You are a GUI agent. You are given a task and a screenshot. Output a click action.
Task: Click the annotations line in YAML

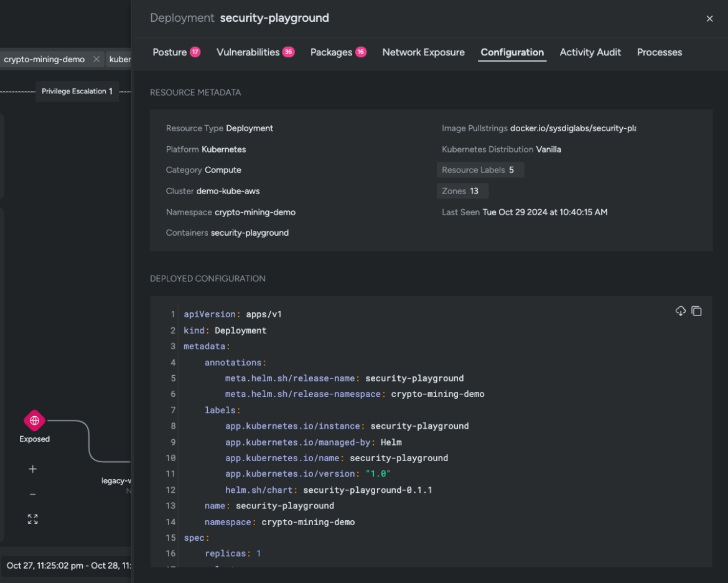[235, 363]
